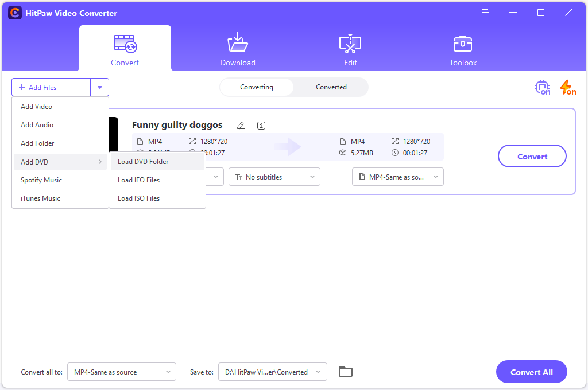Open the Add DVD submenu
The width and height of the screenshot is (588, 390).
[60, 162]
